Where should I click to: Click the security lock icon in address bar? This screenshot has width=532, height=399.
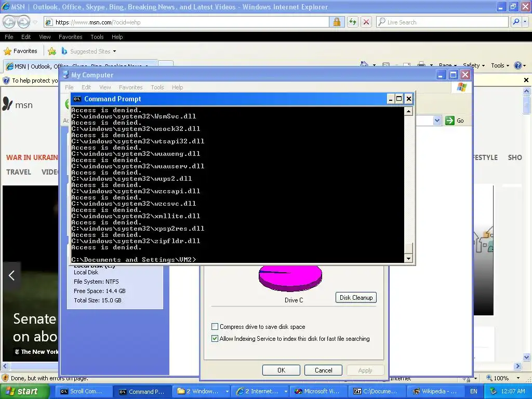(337, 22)
